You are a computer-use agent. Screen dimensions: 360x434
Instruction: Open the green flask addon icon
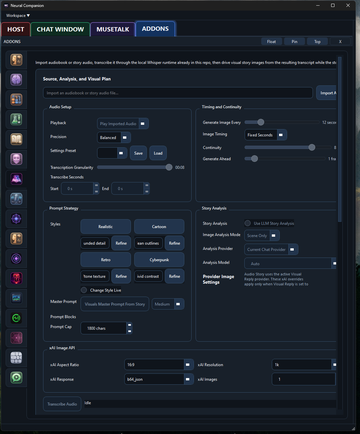coord(16,119)
